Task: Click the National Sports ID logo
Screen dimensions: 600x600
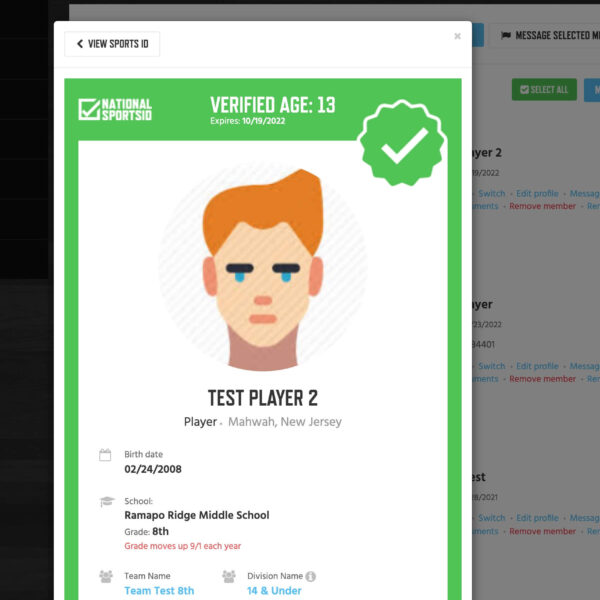Action: (115, 109)
